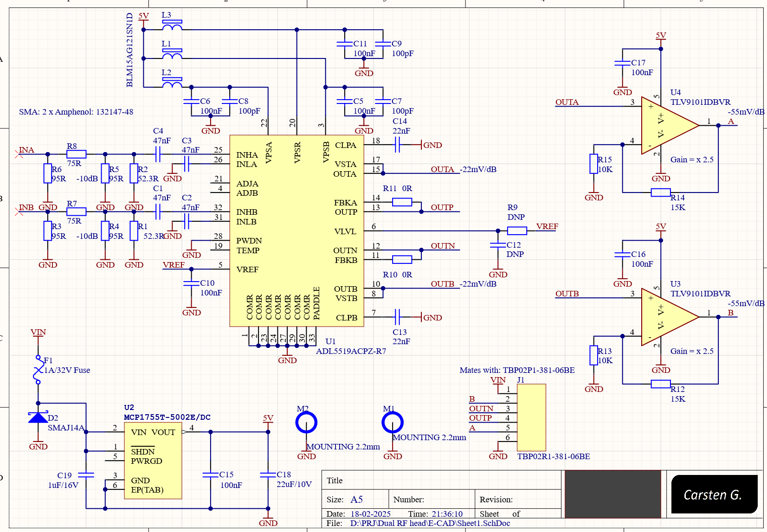Select the C10 capacitor on VREF
This screenshot has width=767, height=532.
191,283
